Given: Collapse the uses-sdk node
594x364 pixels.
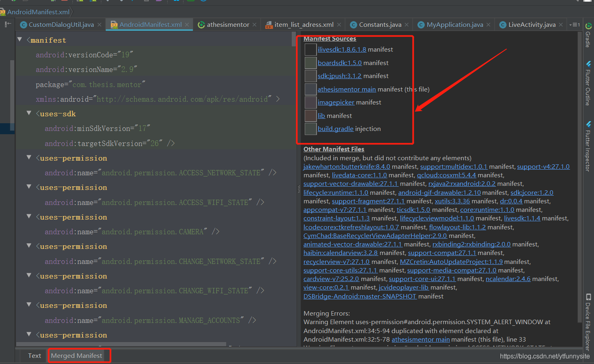Looking at the screenshot, I should [29, 113].
